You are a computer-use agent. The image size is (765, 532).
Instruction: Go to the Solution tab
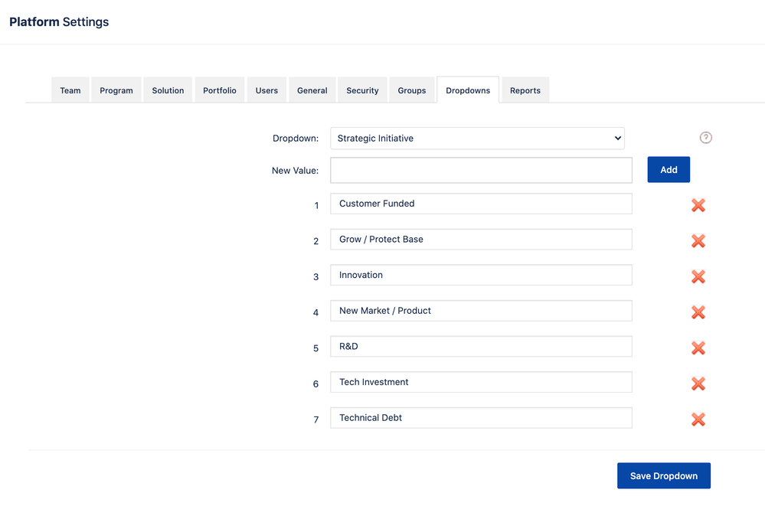pos(168,90)
